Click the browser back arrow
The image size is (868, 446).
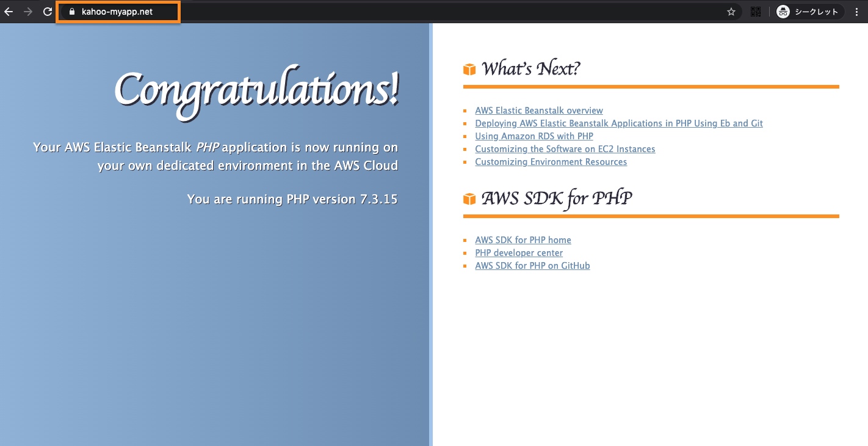click(x=9, y=12)
